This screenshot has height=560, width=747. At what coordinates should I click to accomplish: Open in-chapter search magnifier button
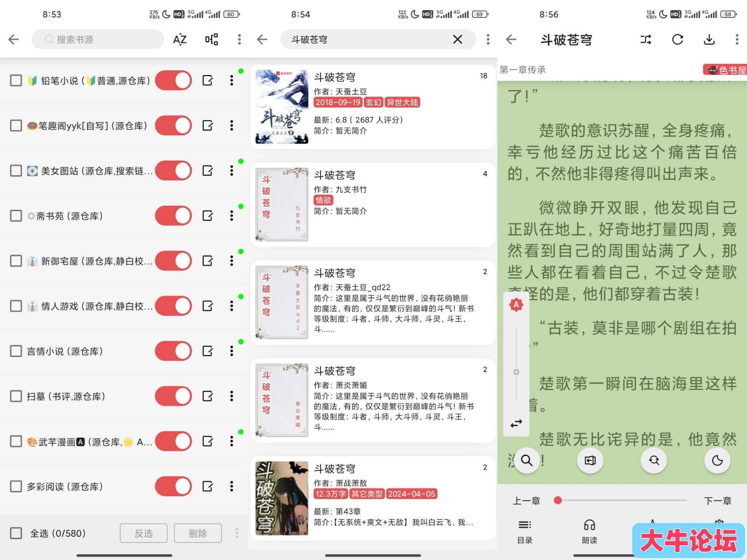tap(527, 460)
